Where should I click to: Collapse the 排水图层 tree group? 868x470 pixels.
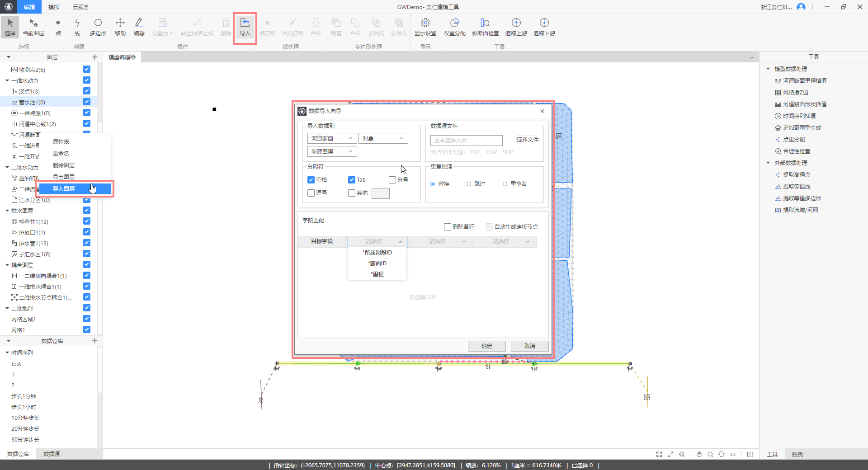click(7, 211)
